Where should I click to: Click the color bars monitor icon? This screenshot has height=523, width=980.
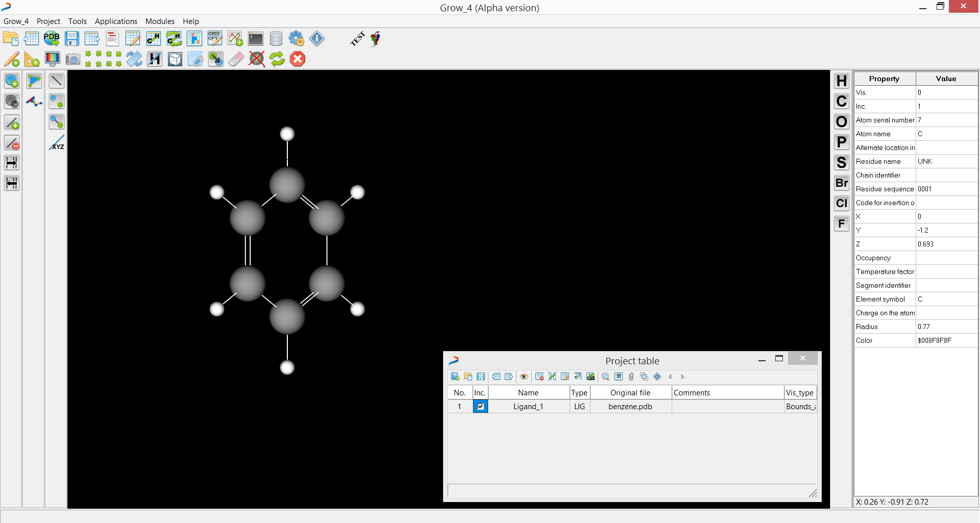point(53,59)
